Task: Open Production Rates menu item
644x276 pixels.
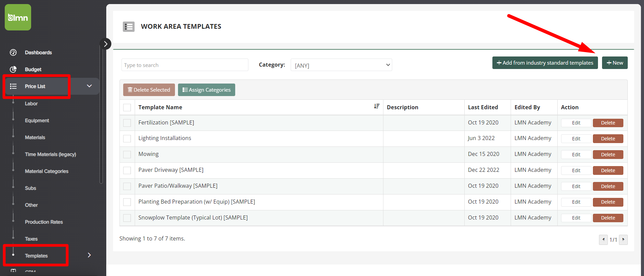Action: 44,222
